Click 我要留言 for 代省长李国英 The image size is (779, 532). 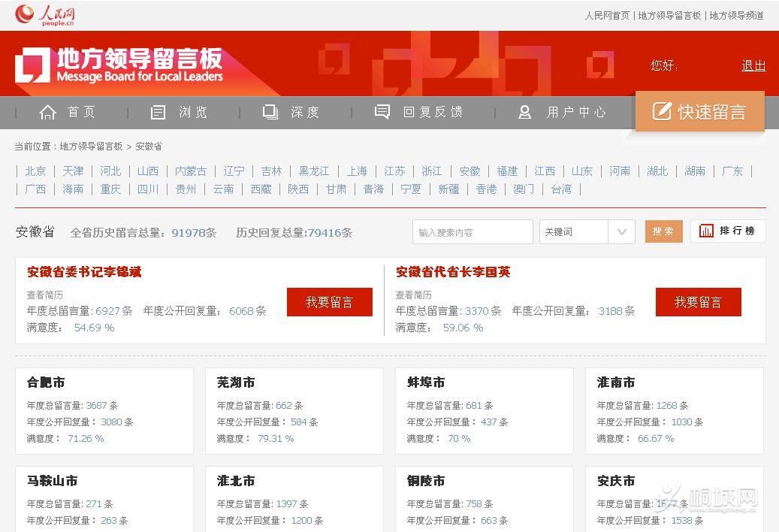coord(698,302)
